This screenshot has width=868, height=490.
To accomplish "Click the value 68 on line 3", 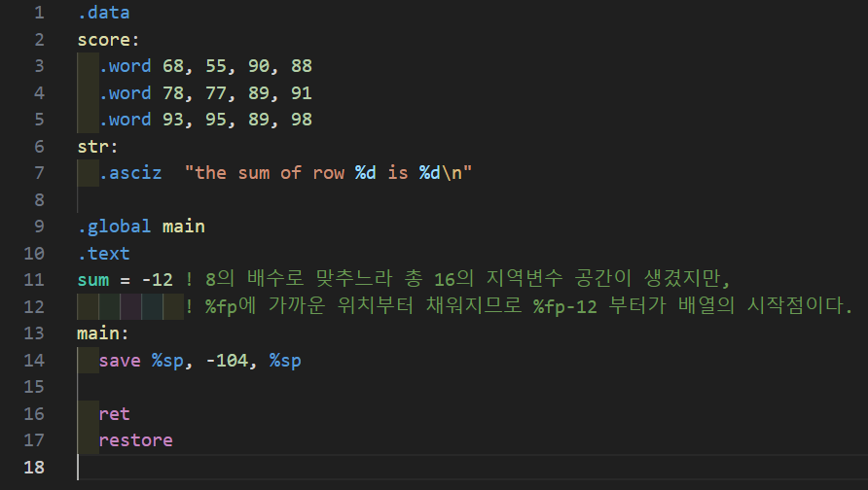I will (173, 66).
